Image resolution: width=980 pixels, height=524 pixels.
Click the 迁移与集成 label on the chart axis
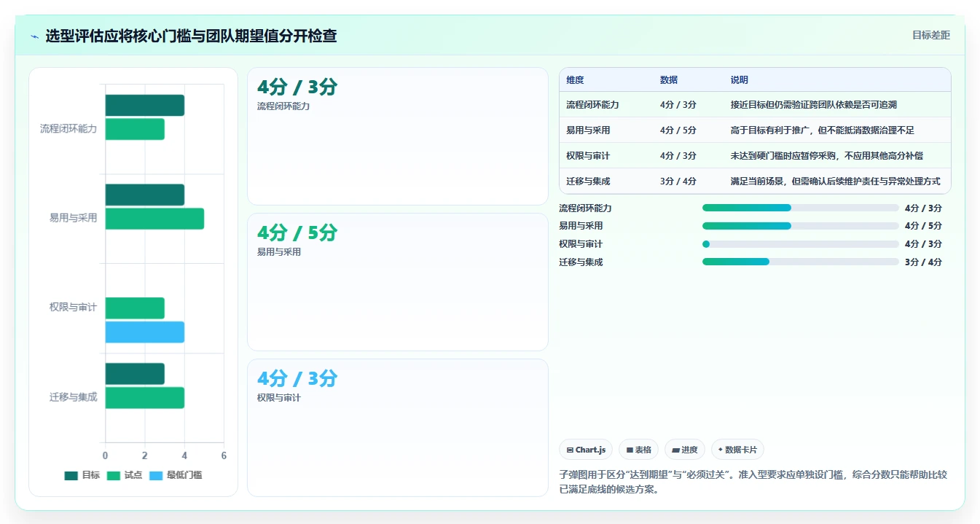(x=73, y=397)
